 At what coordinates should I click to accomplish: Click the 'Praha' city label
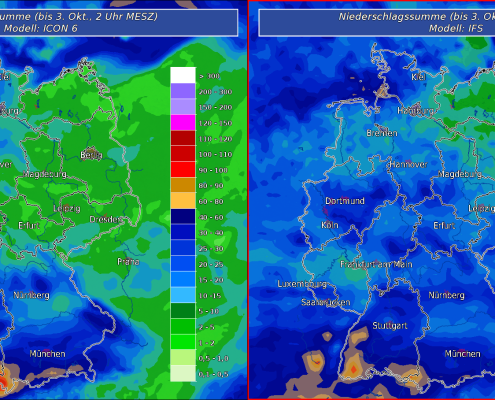click(128, 262)
